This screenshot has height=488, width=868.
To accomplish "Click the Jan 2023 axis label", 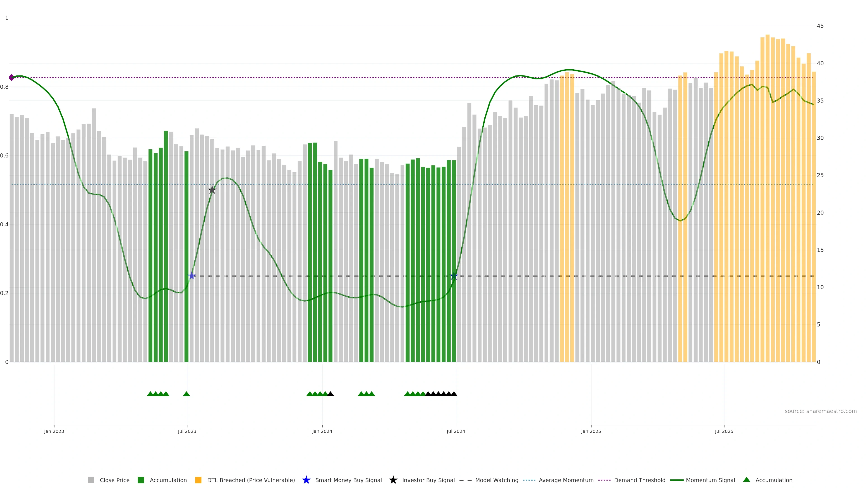I will (x=54, y=431).
